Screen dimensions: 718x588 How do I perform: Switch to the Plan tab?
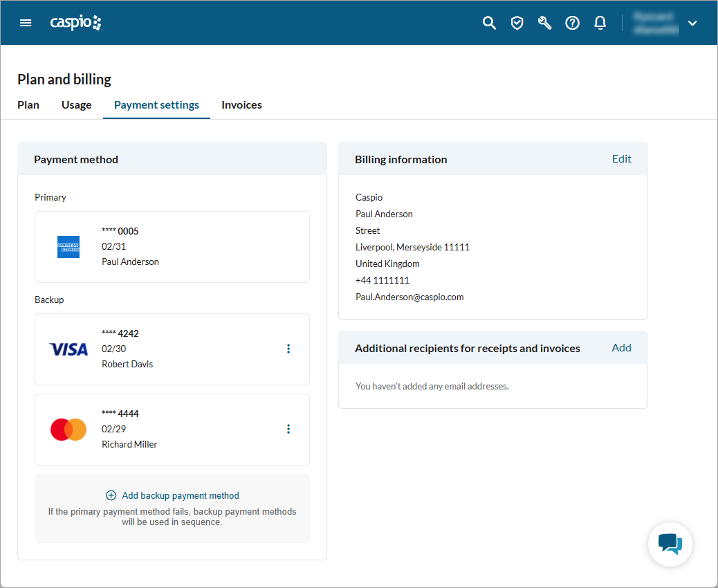(28, 104)
